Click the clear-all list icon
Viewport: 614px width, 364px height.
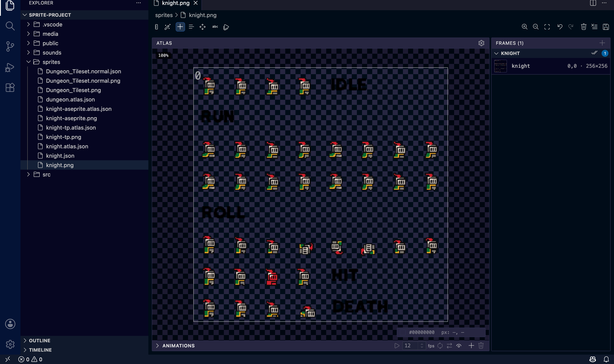pyautogui.click(x=595, y=27)
